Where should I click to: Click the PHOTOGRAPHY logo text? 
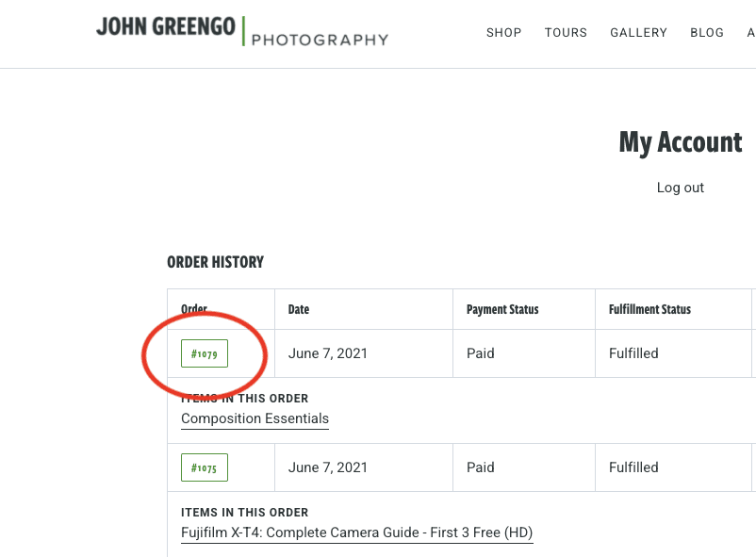(320, 40)
